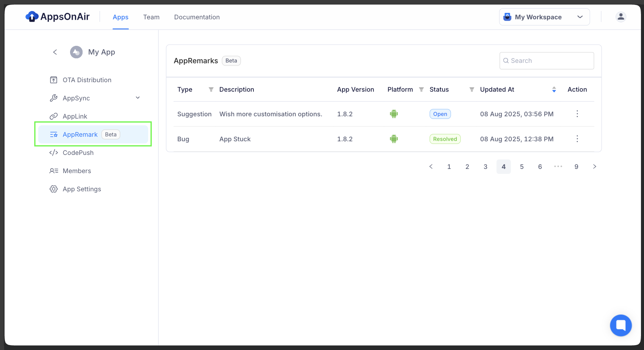644x350 pixels.
Task: Go to page 3
Action: pyautogui.click(x=485, y=167)
